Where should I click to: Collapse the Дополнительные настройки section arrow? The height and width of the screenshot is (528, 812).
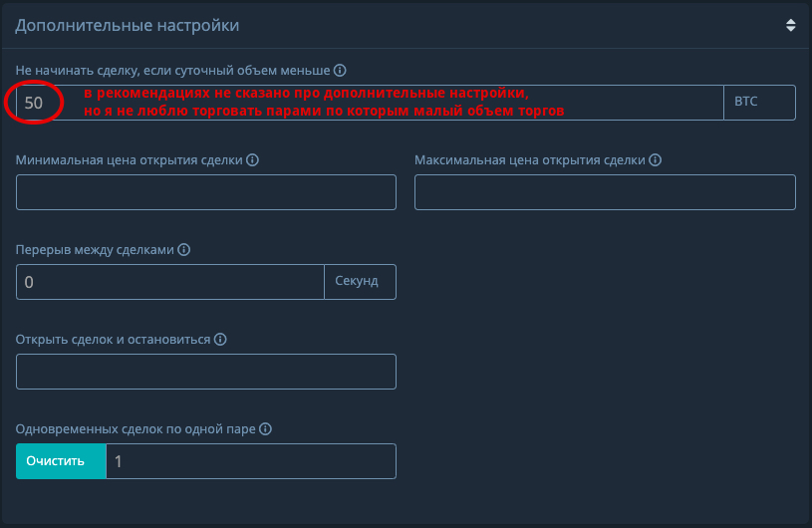790,25
